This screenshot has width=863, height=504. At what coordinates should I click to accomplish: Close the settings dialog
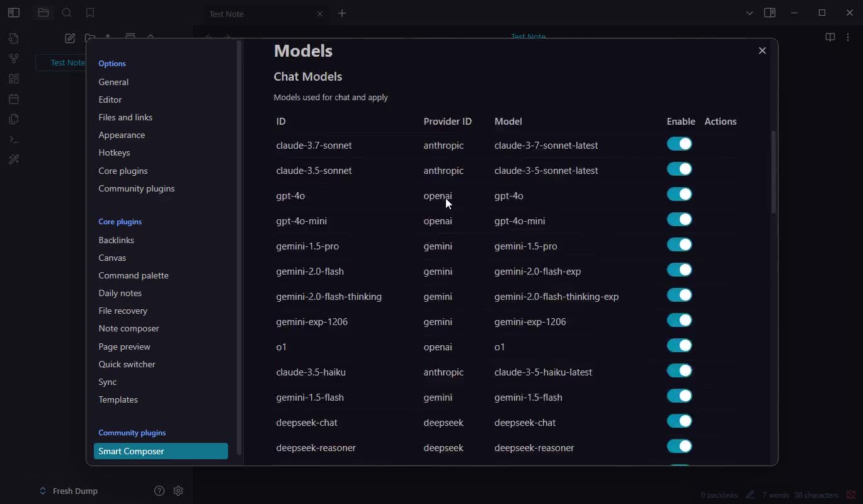pos(762,50)
